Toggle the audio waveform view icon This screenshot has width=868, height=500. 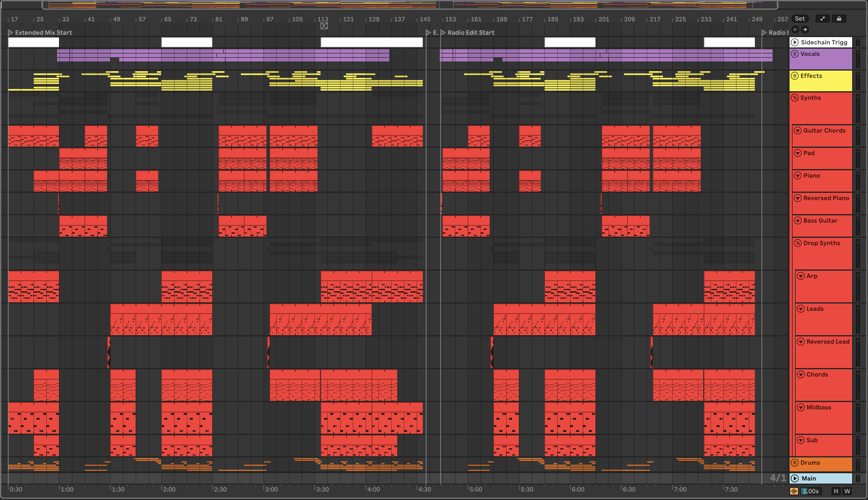(x=794, y=491)
